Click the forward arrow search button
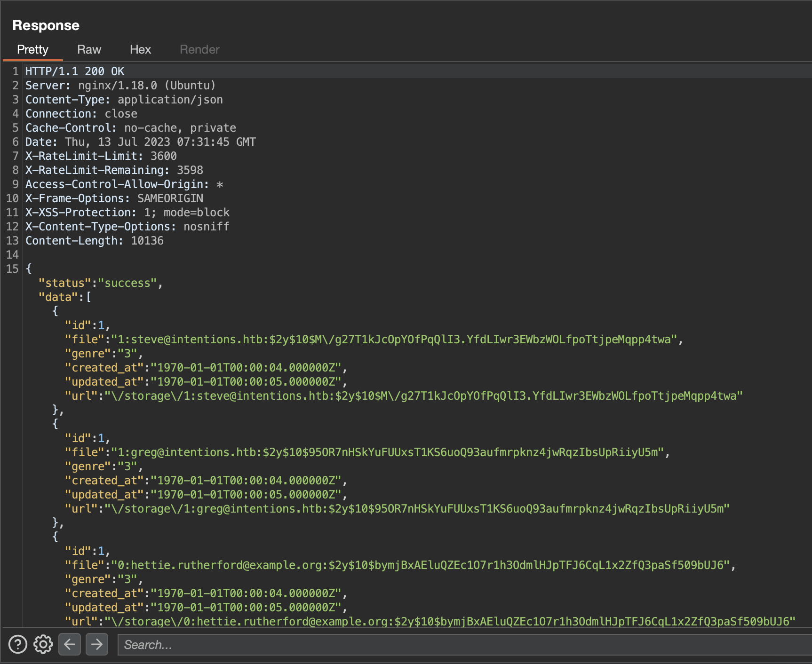 pos(97,644)
